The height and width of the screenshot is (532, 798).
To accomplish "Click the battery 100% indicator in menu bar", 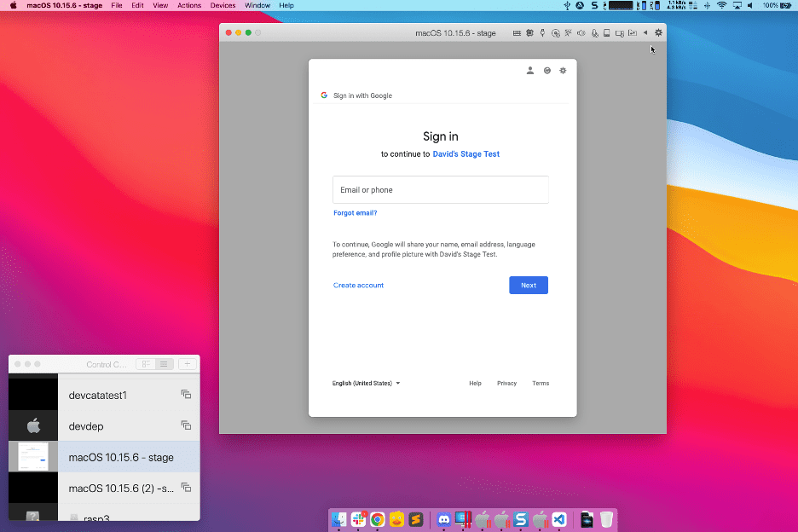I will pos(778,6).
